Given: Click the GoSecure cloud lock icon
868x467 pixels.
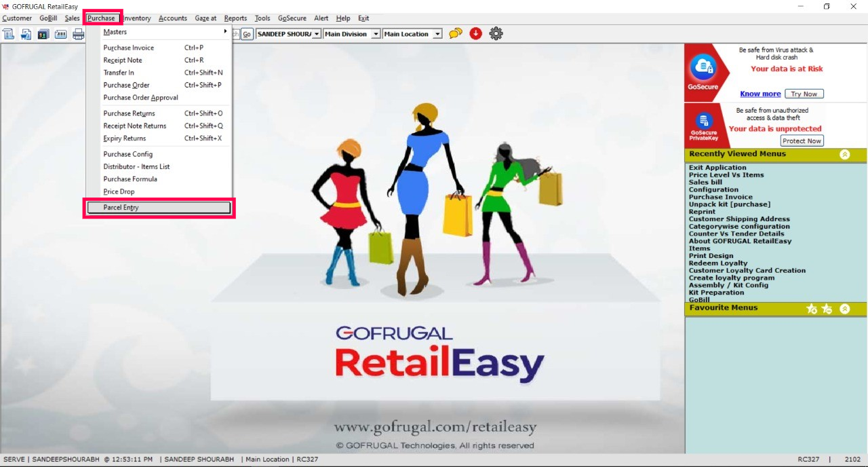Looking at the screenshot, I should 703,67.
